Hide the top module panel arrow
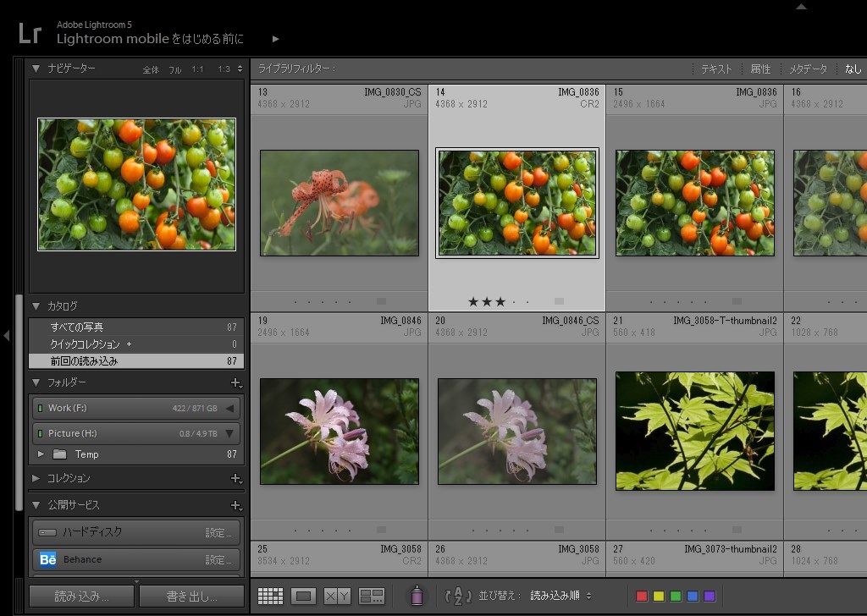This screenshot has width=867, height=616. click(x=801, y=7)
